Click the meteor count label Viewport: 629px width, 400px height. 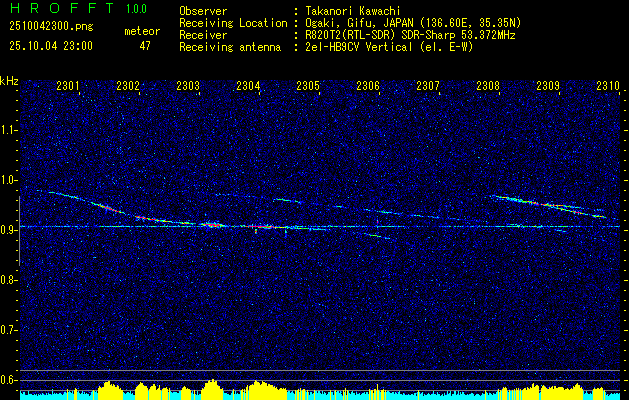142,31
